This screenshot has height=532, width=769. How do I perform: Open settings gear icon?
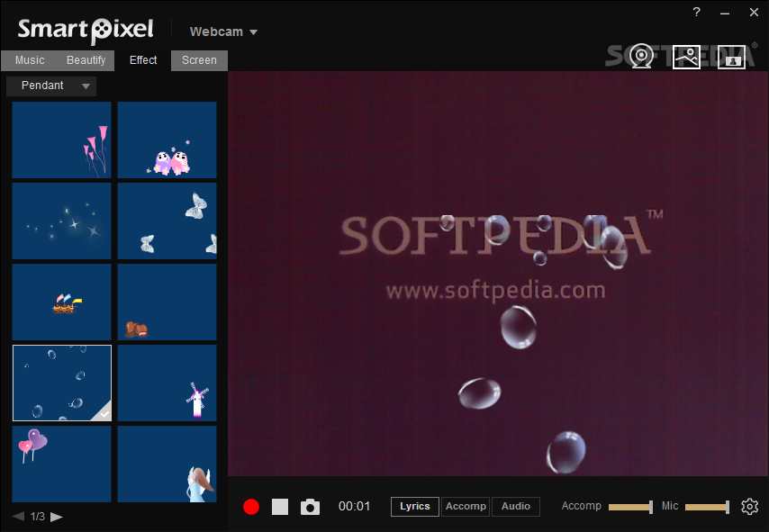749,506
